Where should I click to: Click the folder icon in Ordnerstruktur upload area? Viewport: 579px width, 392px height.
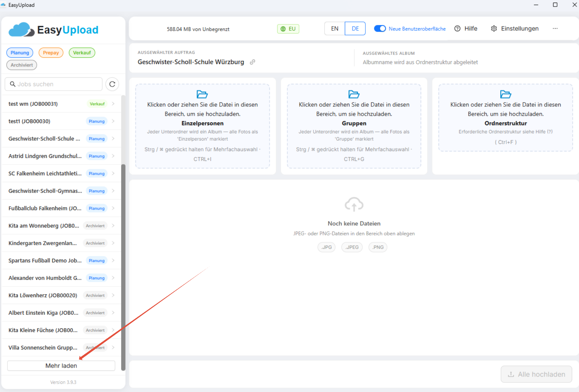506,94
